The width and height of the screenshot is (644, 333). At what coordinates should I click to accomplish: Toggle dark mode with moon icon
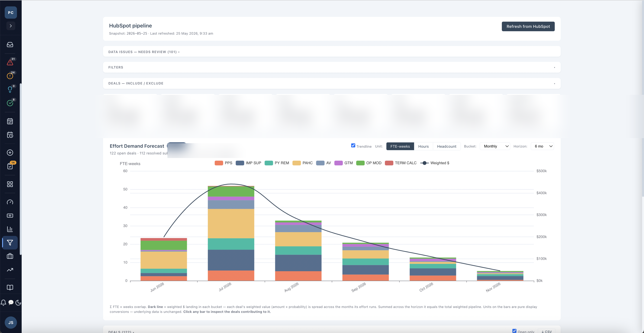pyautogui.click(x=18, y=303)
